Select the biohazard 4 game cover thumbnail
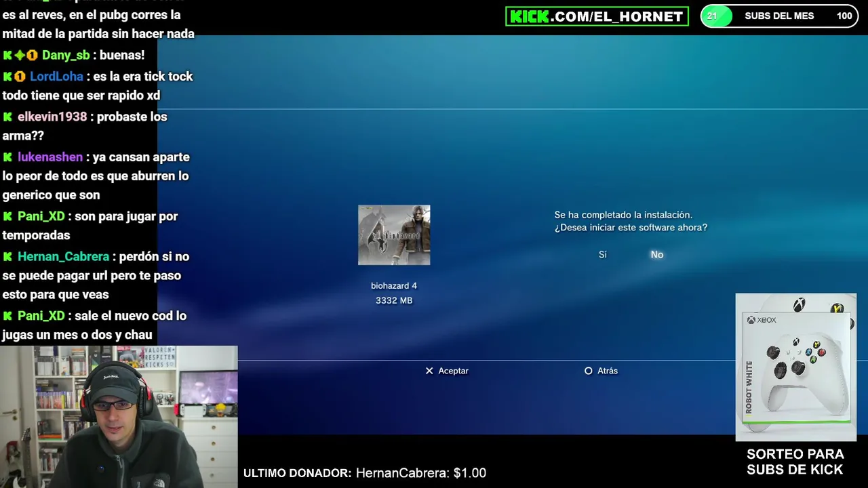Viewport: 868px width, 488px height. [x=394, y=235]
